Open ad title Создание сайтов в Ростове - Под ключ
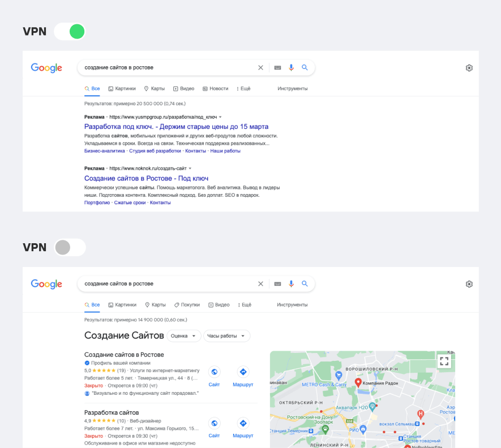Screen dimensions: 501x448 click(x=147, y=179)
